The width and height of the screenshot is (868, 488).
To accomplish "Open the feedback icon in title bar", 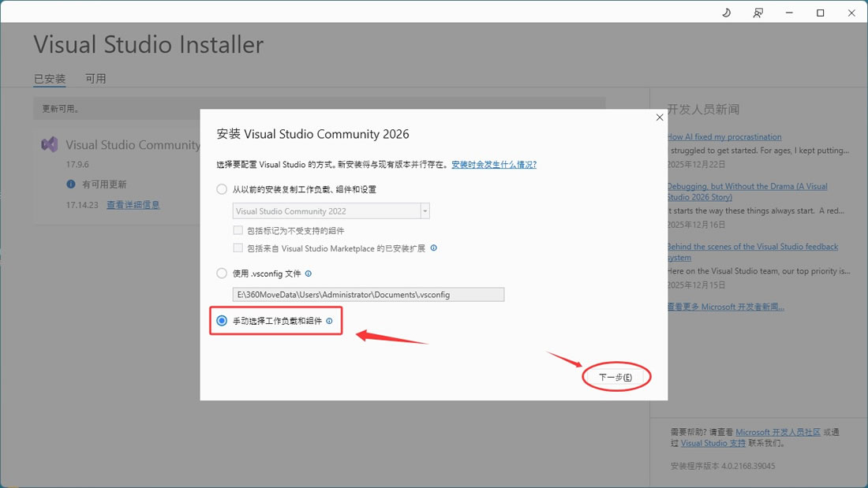I will (x=758, y=13).
